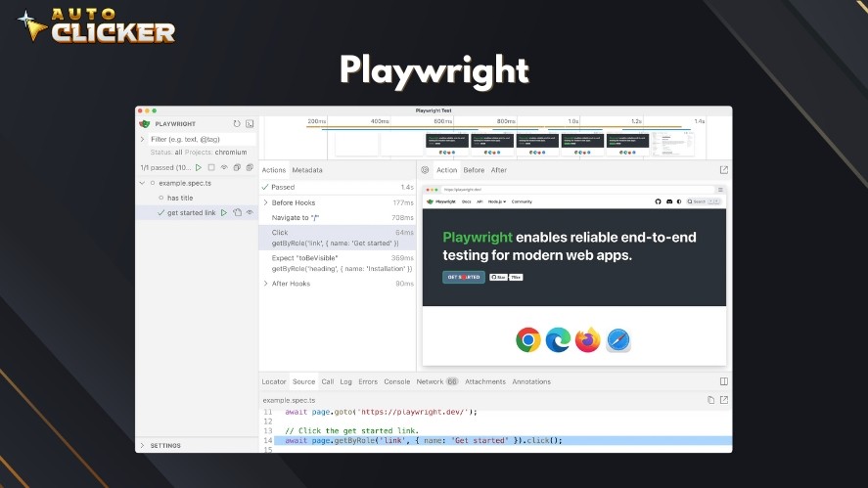The image size is (868, 488).
Task: Open the Console tab
Action: coord(397,381)
